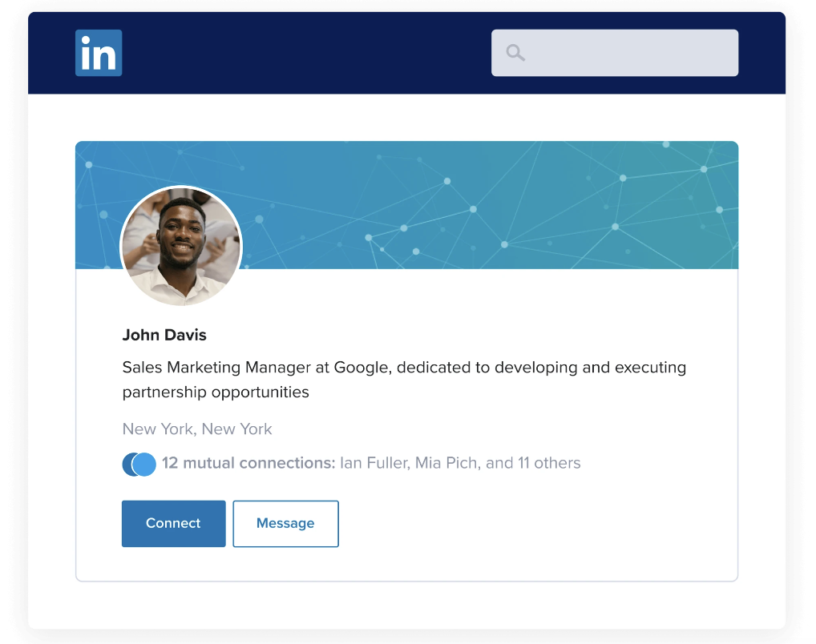Open the John Davis profile name
Image resolution: width=816 pixels, height=644 pixels.
pos(164,335)
